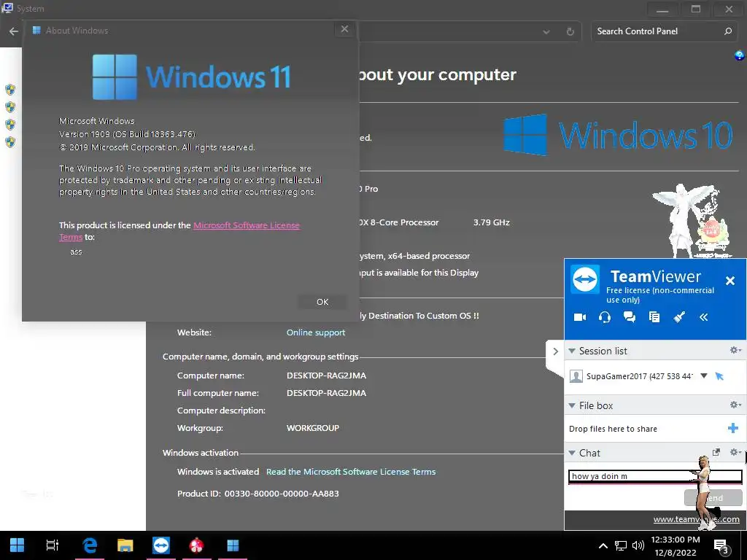Click the headset audio icon in TeamViewer
This screenshot has width=747, height=560.
coord(605,317)
